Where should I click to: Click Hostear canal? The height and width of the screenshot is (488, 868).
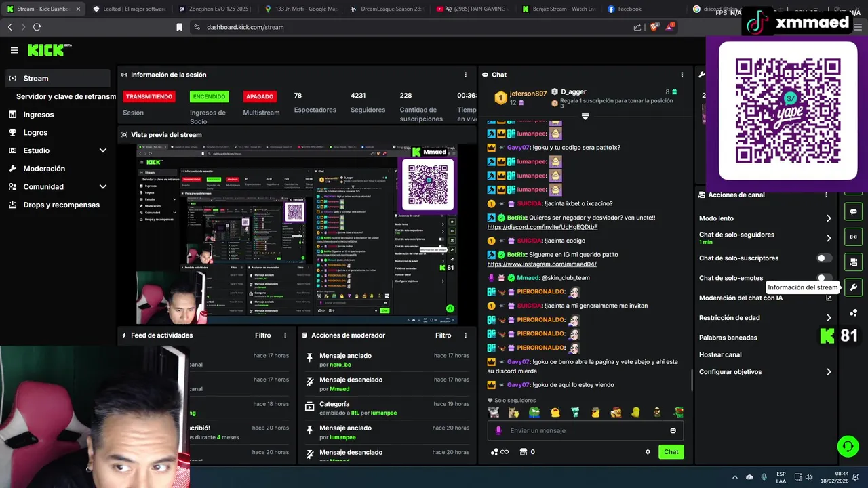[720, 354]
